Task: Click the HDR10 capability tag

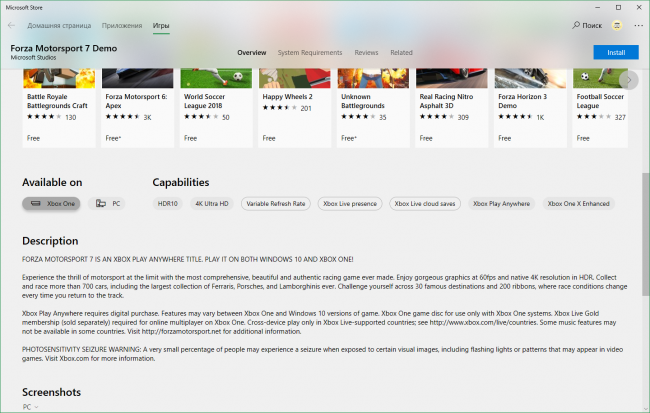Action: click(167, 204)
